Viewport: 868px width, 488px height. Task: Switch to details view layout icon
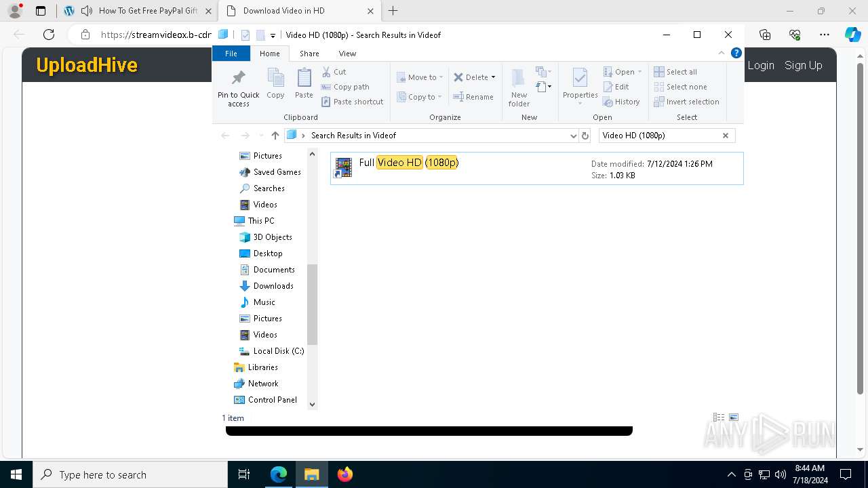(x=719, y=418)
